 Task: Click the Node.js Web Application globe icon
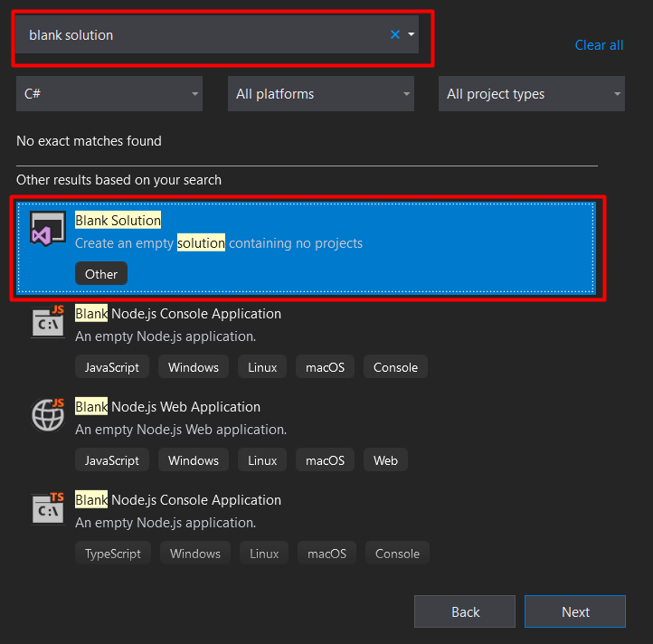point(47,414)
